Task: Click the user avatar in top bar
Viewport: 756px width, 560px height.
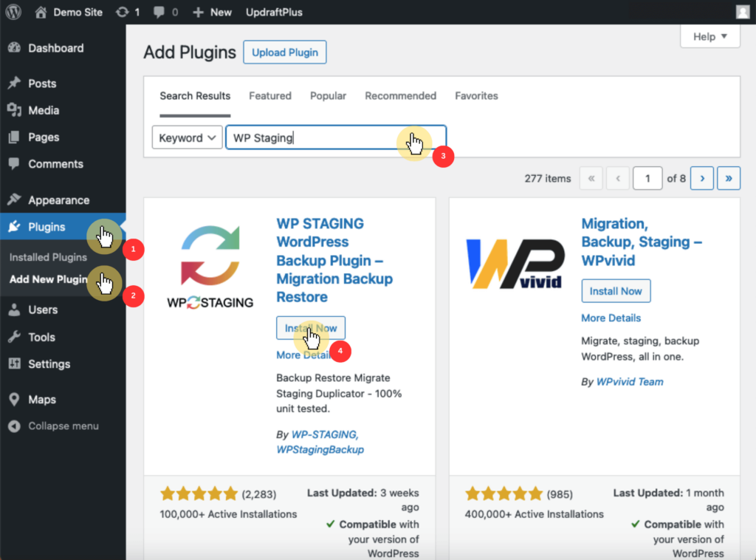Action: 743,12
